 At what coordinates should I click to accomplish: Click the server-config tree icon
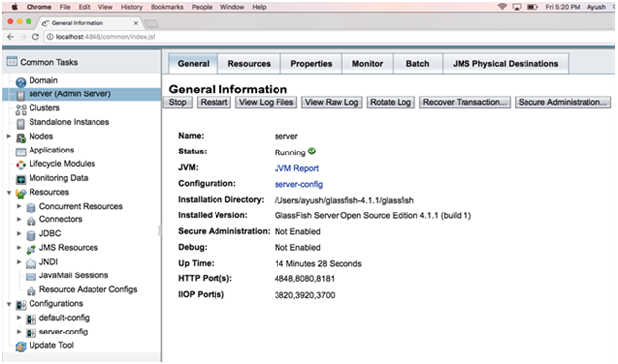[x=31, y=333]
